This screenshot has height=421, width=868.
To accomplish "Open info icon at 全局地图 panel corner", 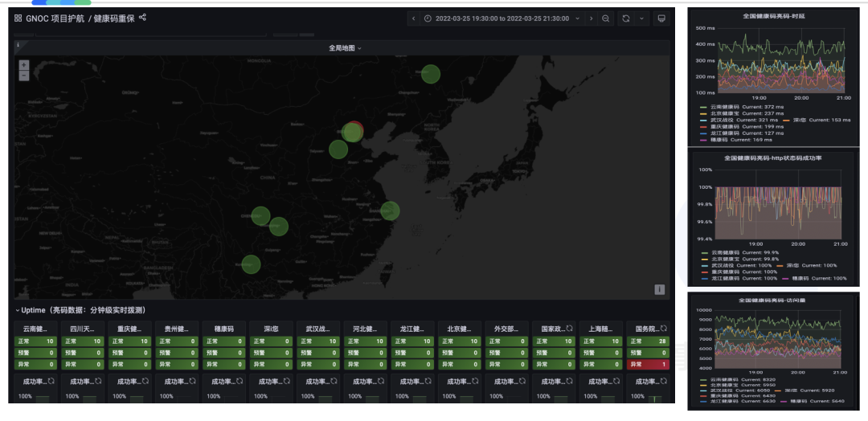I will tap(18, 45).
